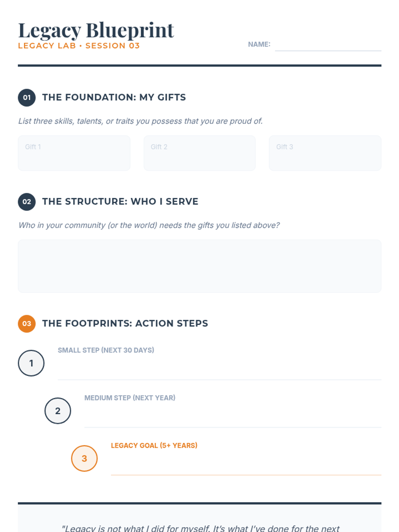This screenshot has width=399, height=532.
Task: Click the Who I Serve text area
Action: coord(199,266)
